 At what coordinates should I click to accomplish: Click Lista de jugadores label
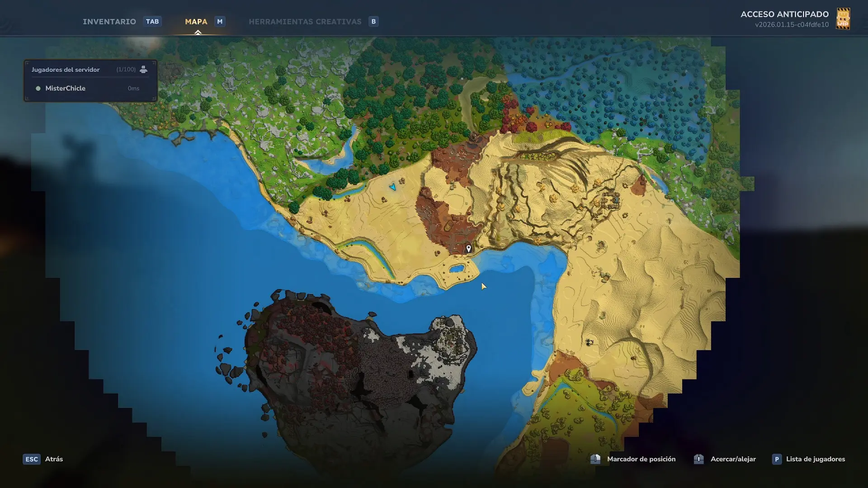[815, 459]
